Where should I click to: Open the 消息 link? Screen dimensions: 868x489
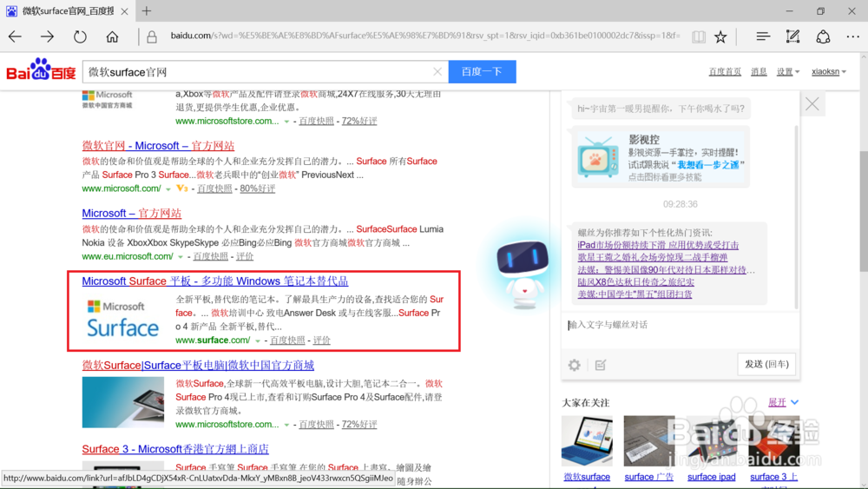(759, 71)
